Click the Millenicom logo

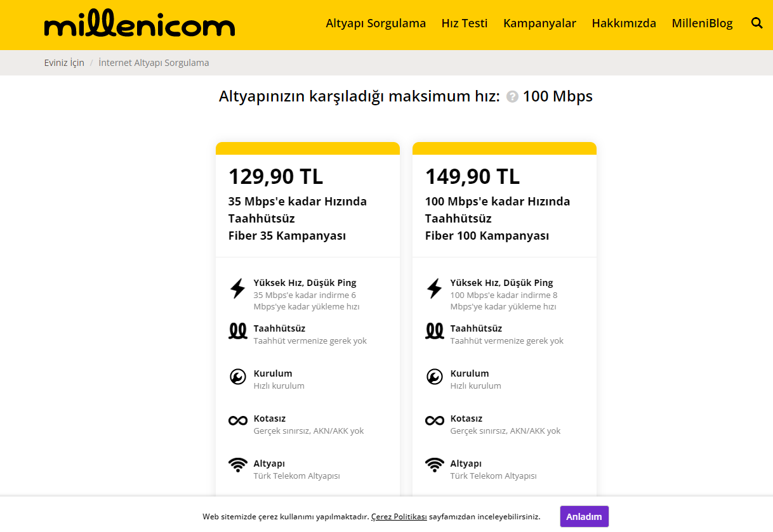tap(140, 25)
